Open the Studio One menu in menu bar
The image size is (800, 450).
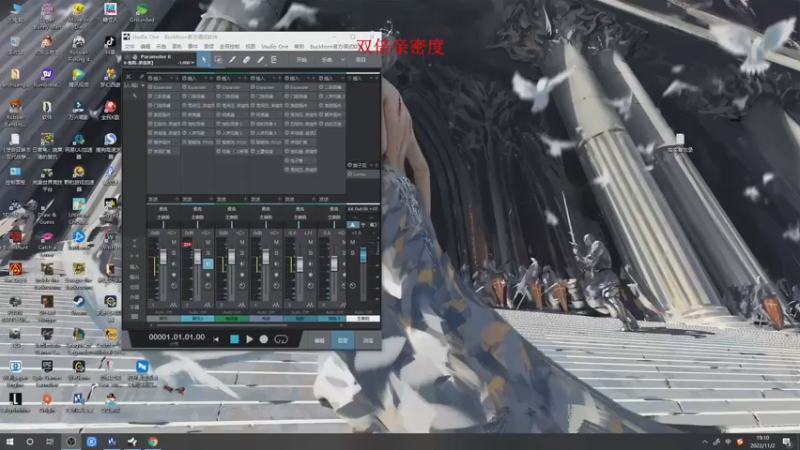pos(274,46)
